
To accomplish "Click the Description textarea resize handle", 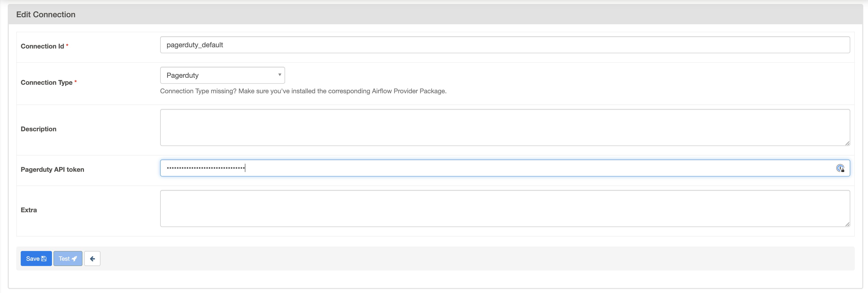I will pyautogui.click(x=848, y=144).
